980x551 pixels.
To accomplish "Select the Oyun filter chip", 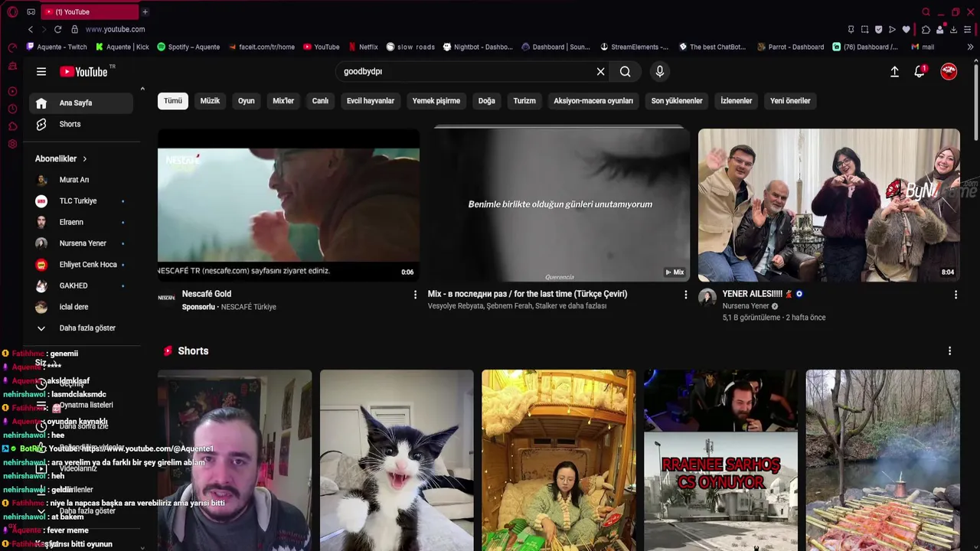I will [246, 100].
